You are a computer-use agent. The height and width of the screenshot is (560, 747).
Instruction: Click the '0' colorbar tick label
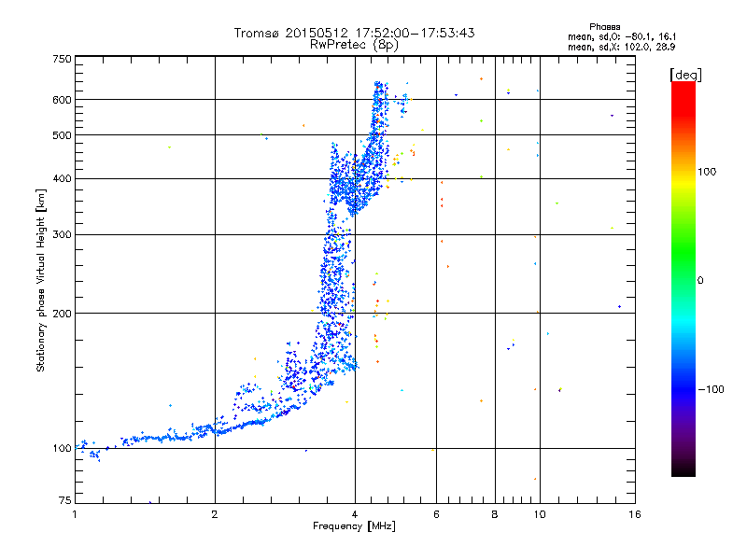[x=700, y=281]
